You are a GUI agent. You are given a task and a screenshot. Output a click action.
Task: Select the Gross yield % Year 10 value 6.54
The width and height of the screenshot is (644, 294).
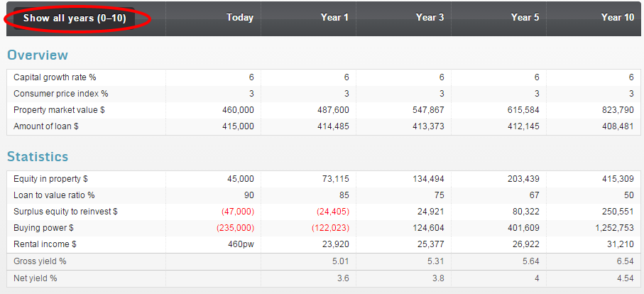[625, 261]
